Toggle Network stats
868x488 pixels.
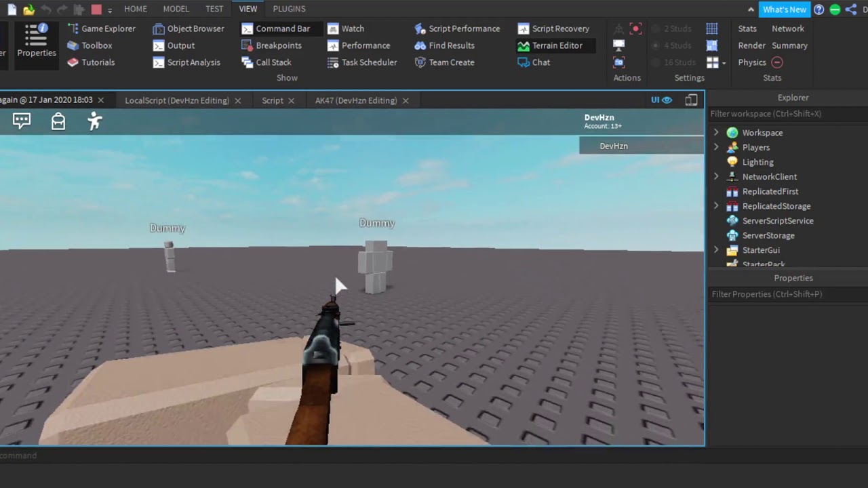tap(788, 28)
